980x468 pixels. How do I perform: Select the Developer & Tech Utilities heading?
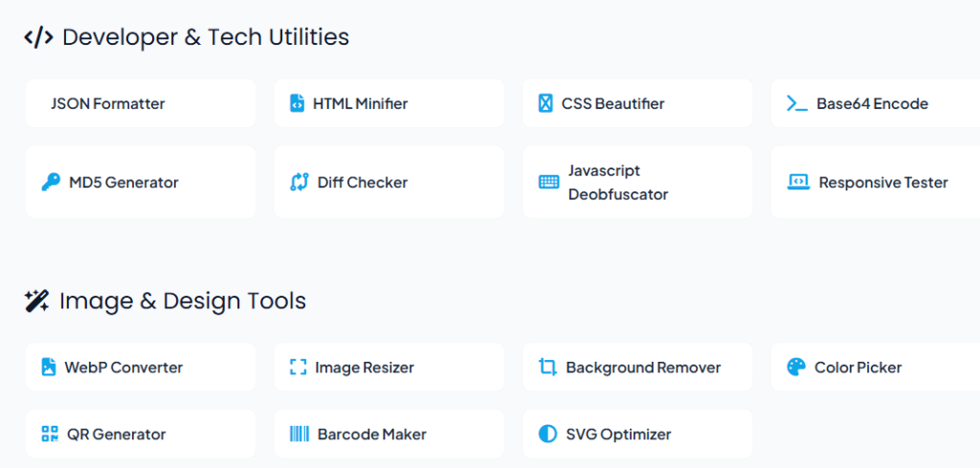pyautogui.click(x=206, y=37)
